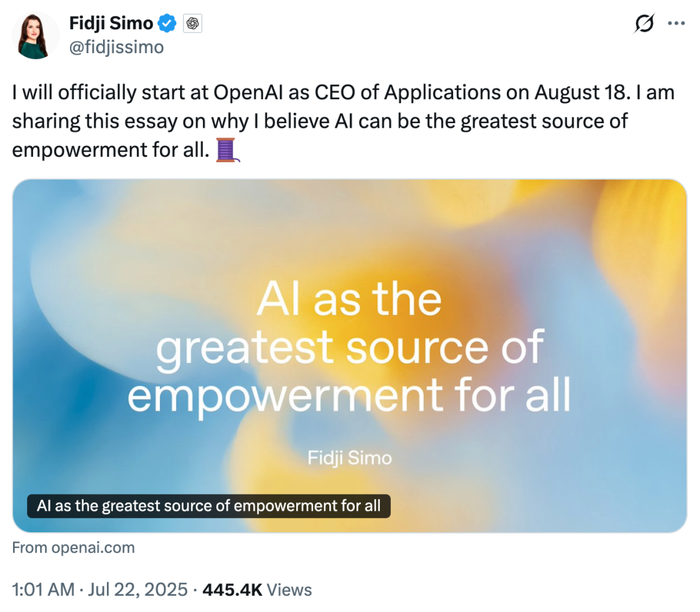The image size is (700, 612).
Task: View the 445.4K view count analytics
Action: pyautogui.click(x=232, y=590)
